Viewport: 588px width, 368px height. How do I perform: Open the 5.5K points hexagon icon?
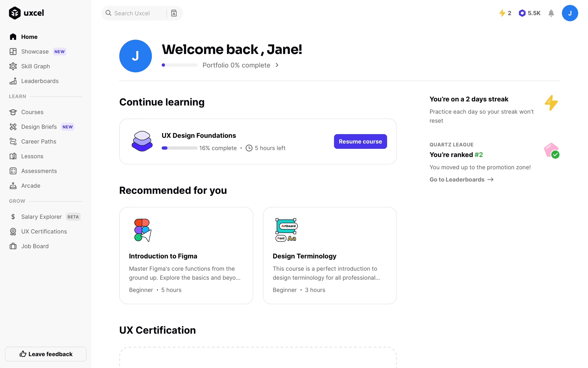[522, 13]
